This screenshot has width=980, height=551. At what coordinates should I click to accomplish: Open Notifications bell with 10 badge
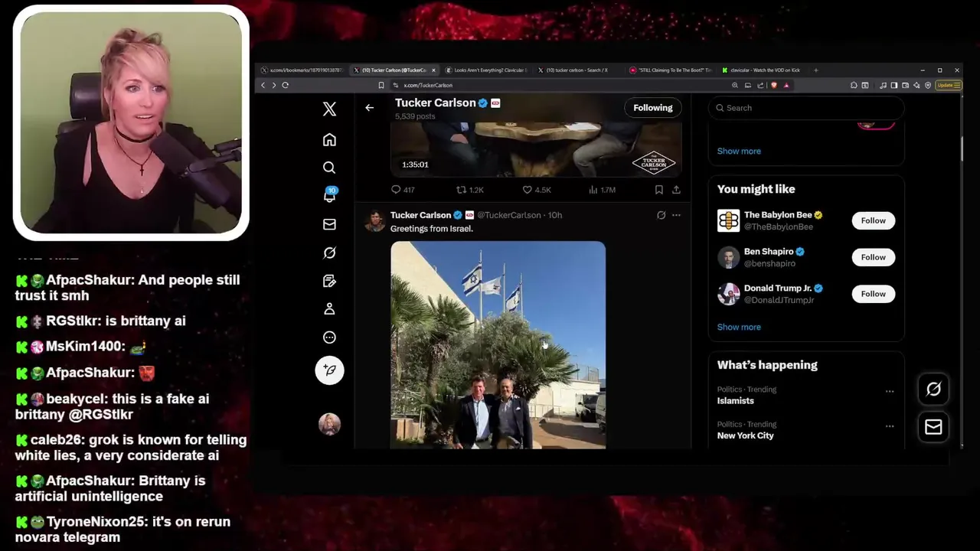click(329, 195)
